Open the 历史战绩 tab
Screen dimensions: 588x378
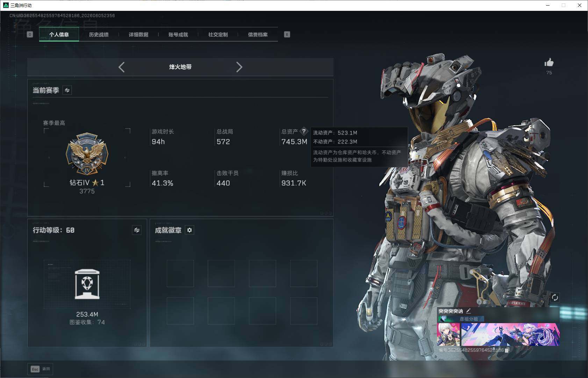tap(99, 34)
